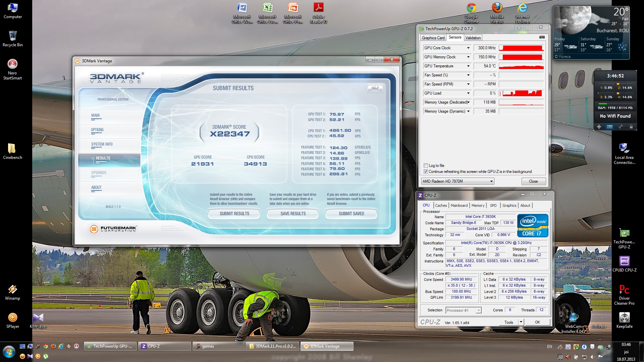Image resolution: width=644 pixels, height=362 pixels.
Task: Open GPU Memory Clock sensor dropdown
Action: pyautogui.click(x=468, y=57)
